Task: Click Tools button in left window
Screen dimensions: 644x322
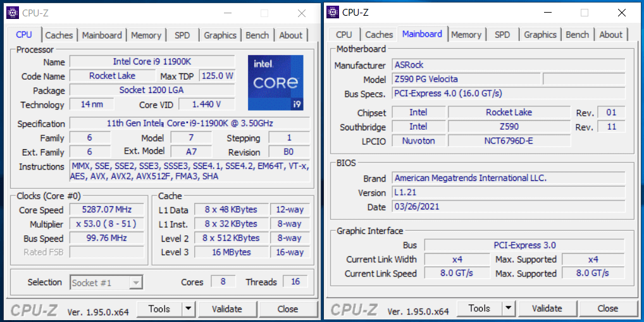Action: tap(159, 309)
